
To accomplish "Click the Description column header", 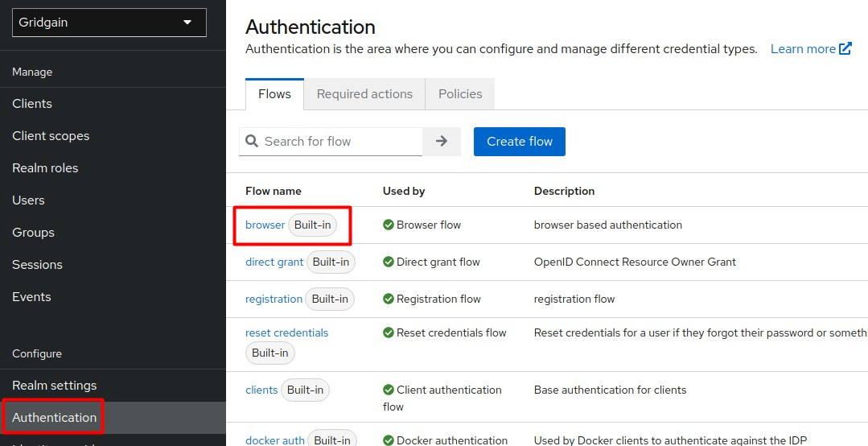I will [x=564, y=191].
